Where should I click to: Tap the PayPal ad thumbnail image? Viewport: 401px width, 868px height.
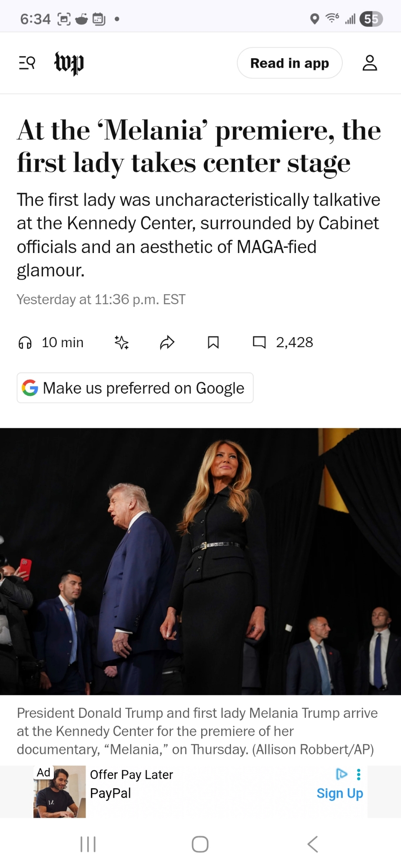60,792
